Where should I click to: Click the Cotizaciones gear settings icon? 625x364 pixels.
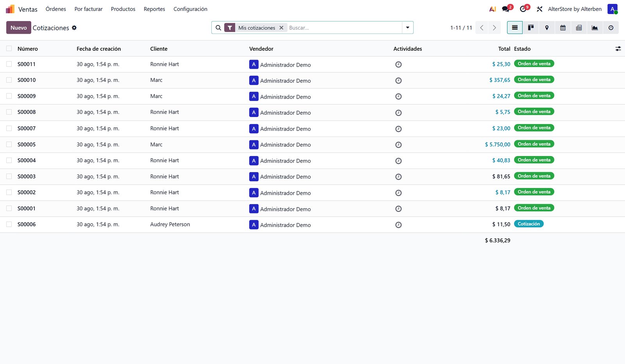[74, 28]
